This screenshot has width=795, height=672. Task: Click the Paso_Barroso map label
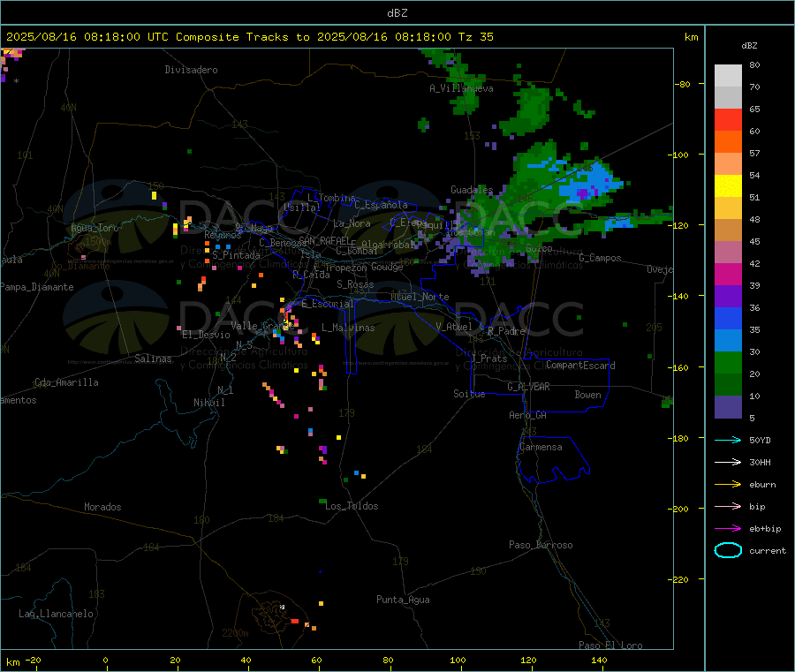(541, 545)
